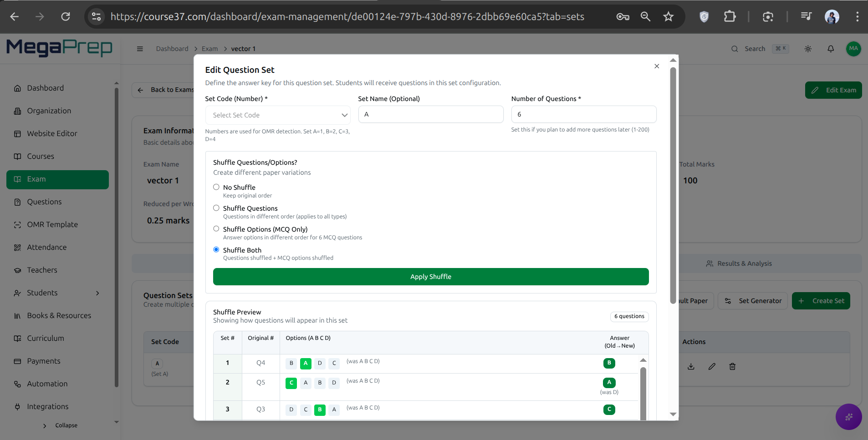Open the Select Set Code dropdown
Image resolution: width=868 pixels, height=440 pixels.
coord(278,115)
